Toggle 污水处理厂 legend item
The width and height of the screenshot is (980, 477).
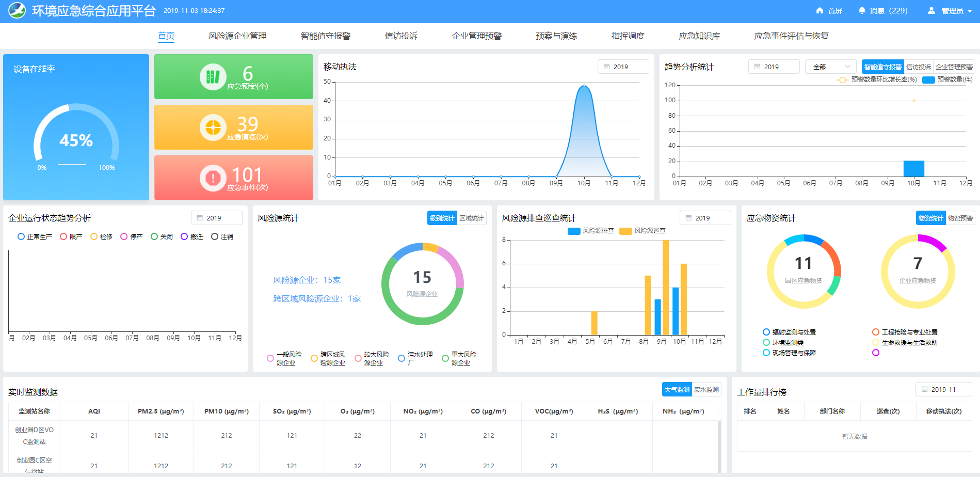[415, 358]
